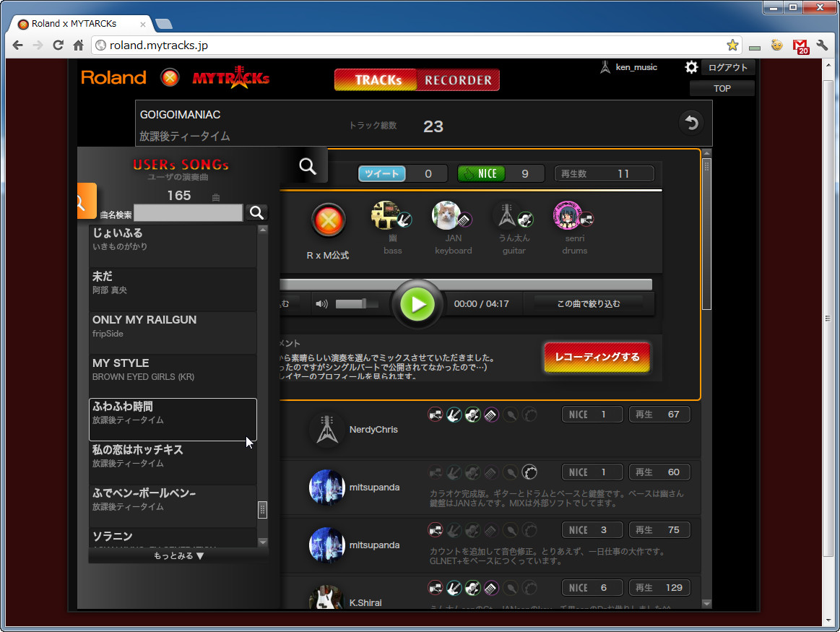This screenshot has width=840, height=632.
Task: Select the song 私の恋はホッチキス
Action: tap(173, 463)
